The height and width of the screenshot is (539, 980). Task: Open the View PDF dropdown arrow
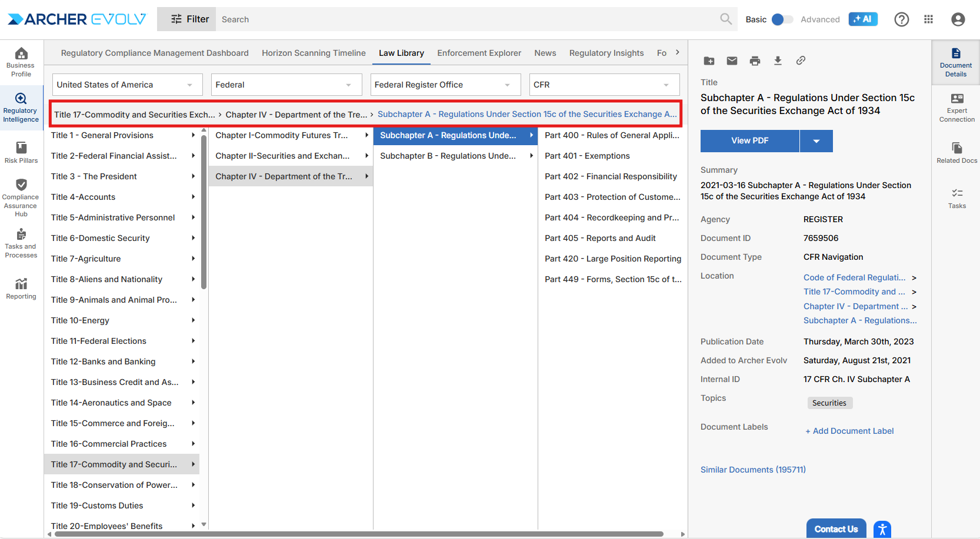[816, 141]
